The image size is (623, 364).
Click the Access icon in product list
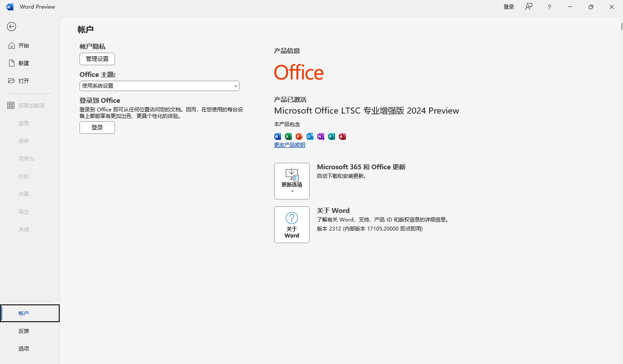[342, 136]
